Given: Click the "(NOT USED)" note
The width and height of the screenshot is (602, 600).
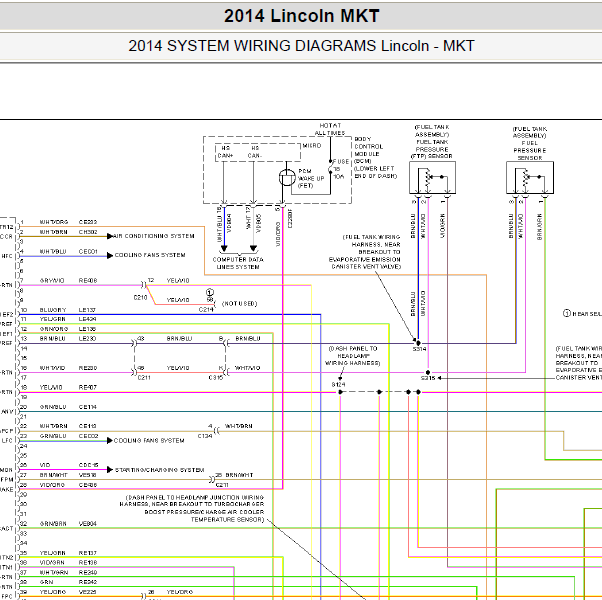Looking at the screenshot, I should click(x=240, y=304).
